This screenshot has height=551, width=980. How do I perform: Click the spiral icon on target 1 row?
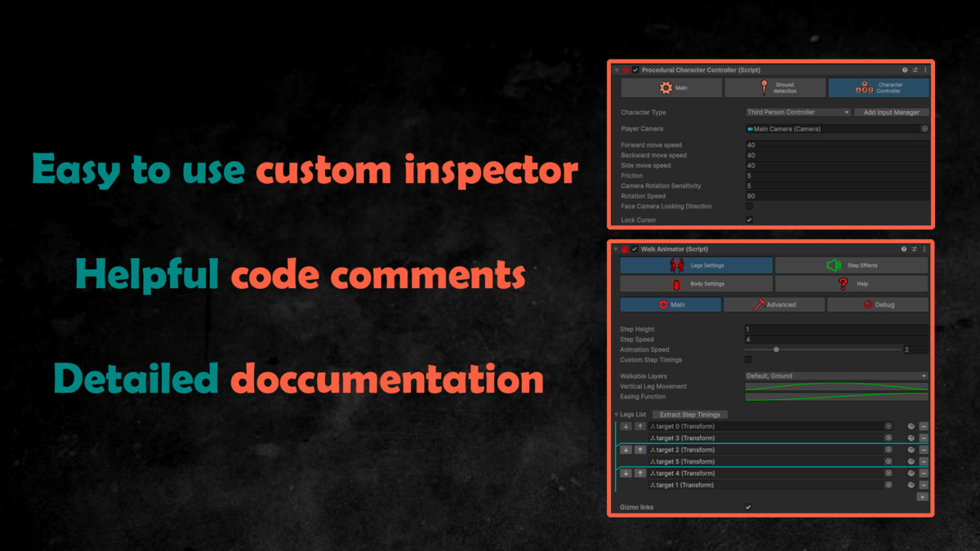tap(911, 485)
